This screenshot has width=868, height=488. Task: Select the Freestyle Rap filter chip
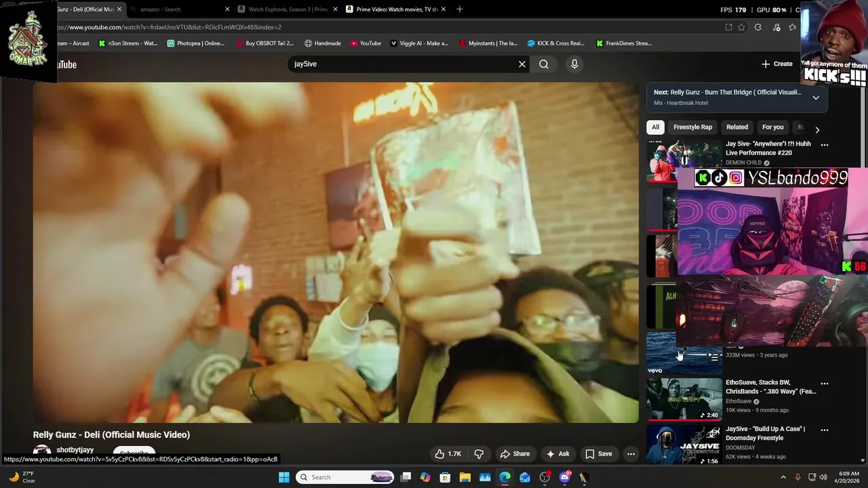692,127
